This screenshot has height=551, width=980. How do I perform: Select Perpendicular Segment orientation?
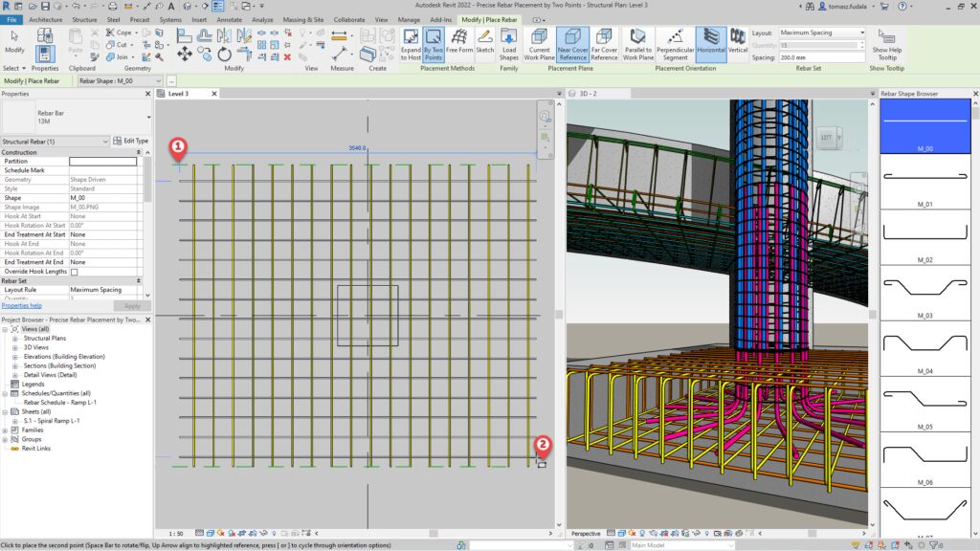pyautogui.click(x=675, y=44)
